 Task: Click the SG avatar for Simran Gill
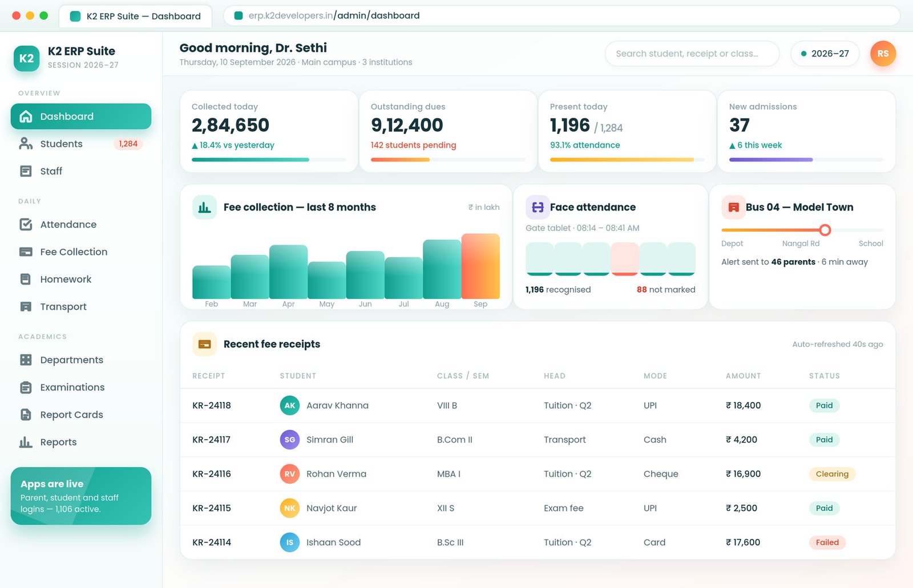click(290, 440)
